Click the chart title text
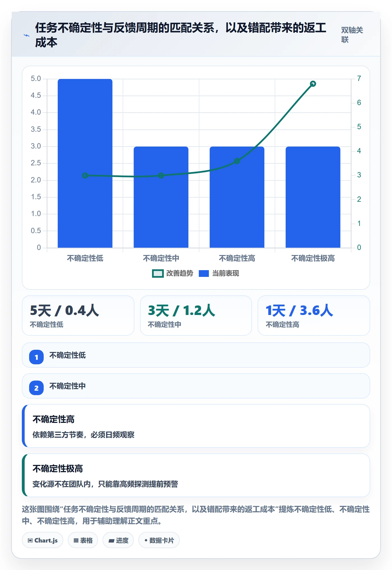This screenshot has height=570, width=392. (181, 35)
